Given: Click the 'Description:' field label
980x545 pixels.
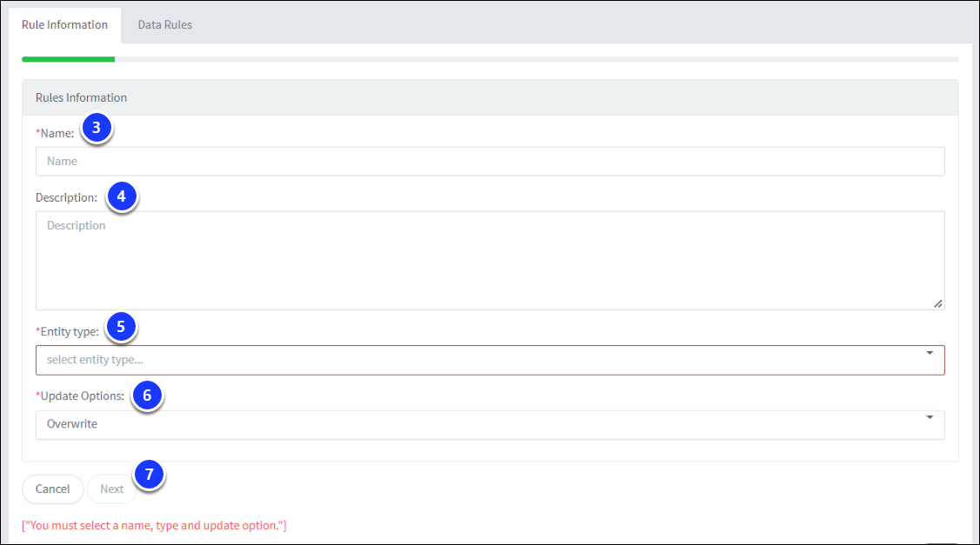Looking at the screenshot, I should click(x=66, y=197).
